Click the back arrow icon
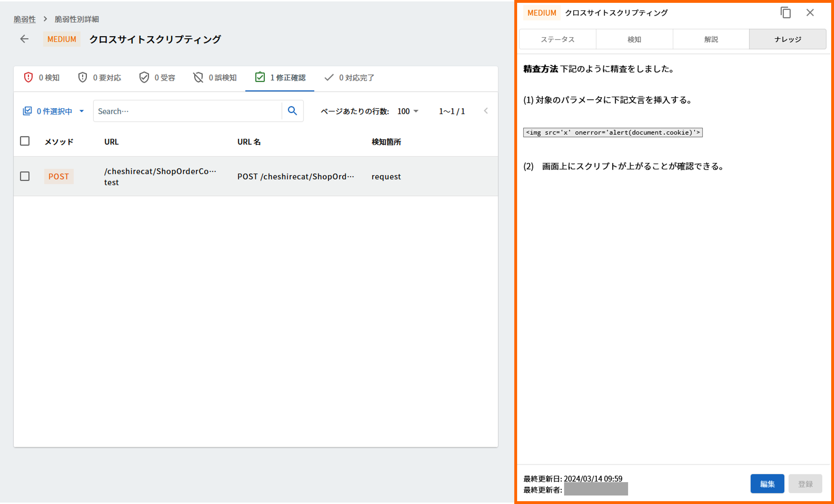The width and height of the screenshot is (834, 504). (24, 39)
